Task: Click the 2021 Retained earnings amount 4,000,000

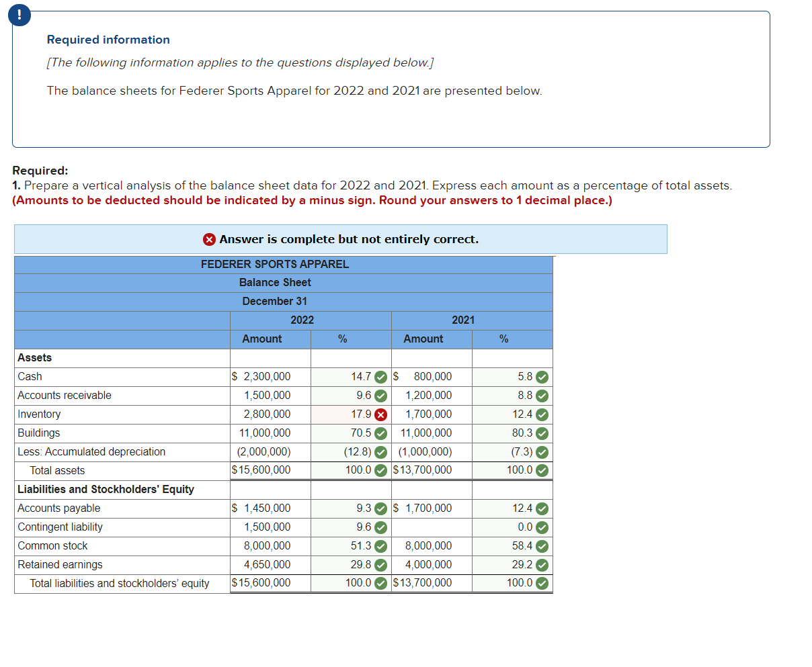Action: click(428, 565)
